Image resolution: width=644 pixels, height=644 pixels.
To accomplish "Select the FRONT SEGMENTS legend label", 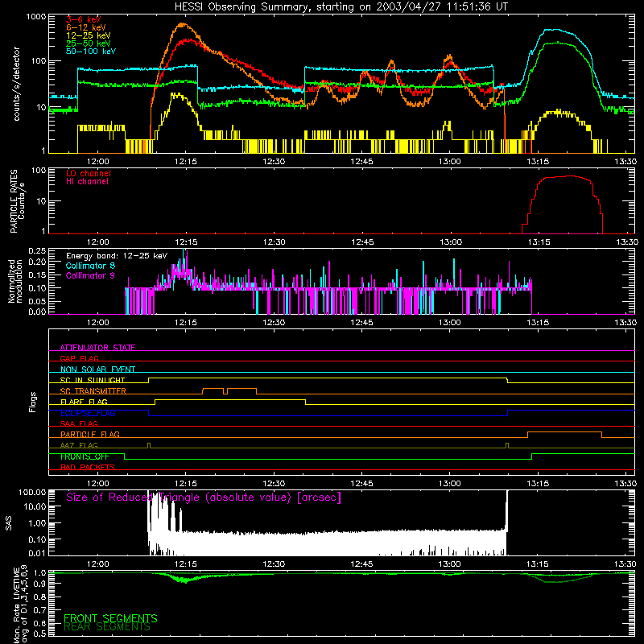I will (x=110, y=618).
